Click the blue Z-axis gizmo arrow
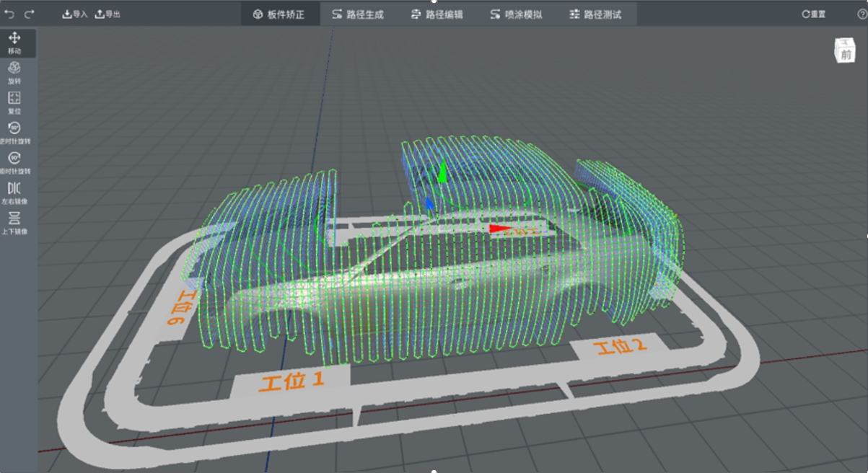Screen dimensions: 868x473 tap(430, 203)
